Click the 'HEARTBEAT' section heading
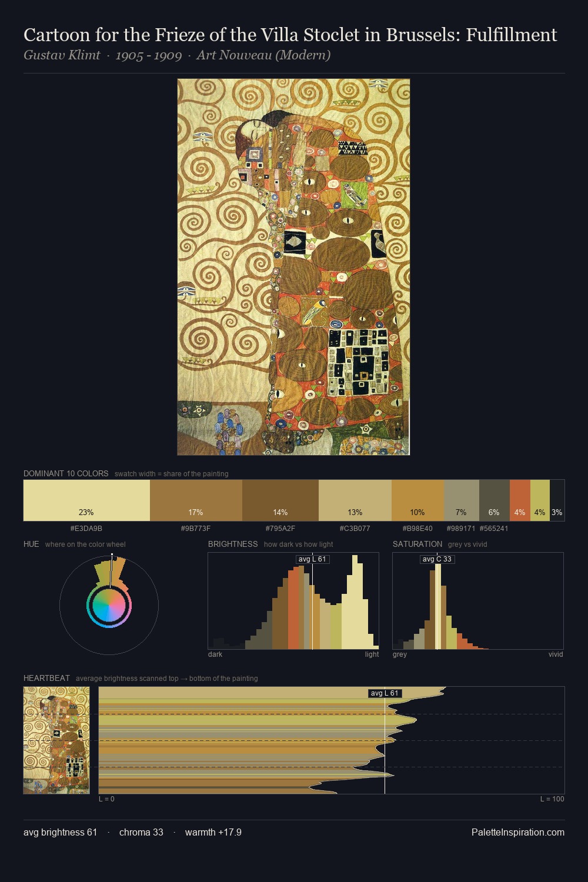This screenshot has height=882, width=588. click(x=46, y=678)
